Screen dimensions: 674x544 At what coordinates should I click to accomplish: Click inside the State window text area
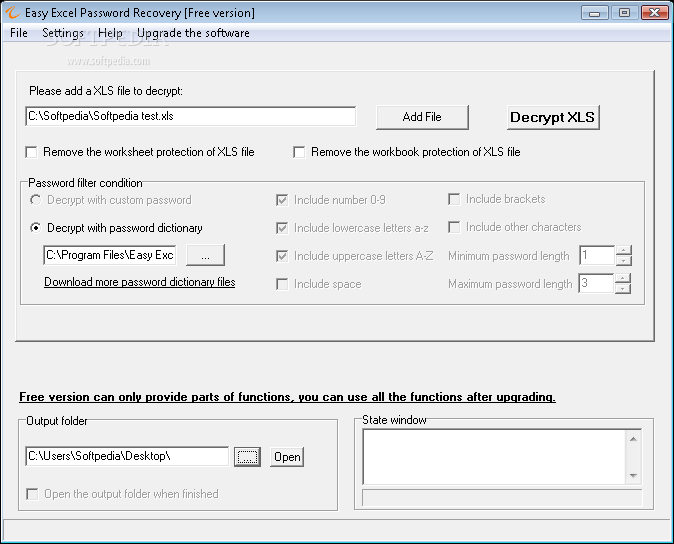click(x=494, y=457)
